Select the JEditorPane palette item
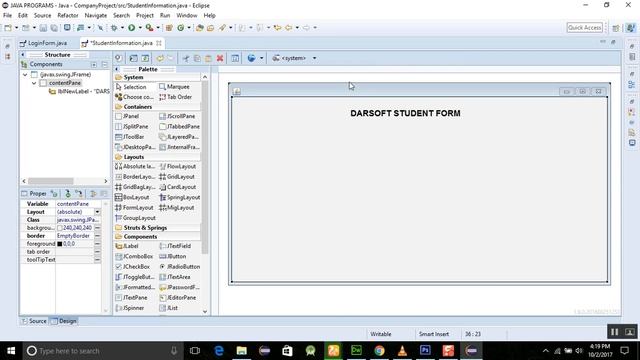The height and width of the screenshot is (360, 640). pyautogui.click(x=178, y=298)
